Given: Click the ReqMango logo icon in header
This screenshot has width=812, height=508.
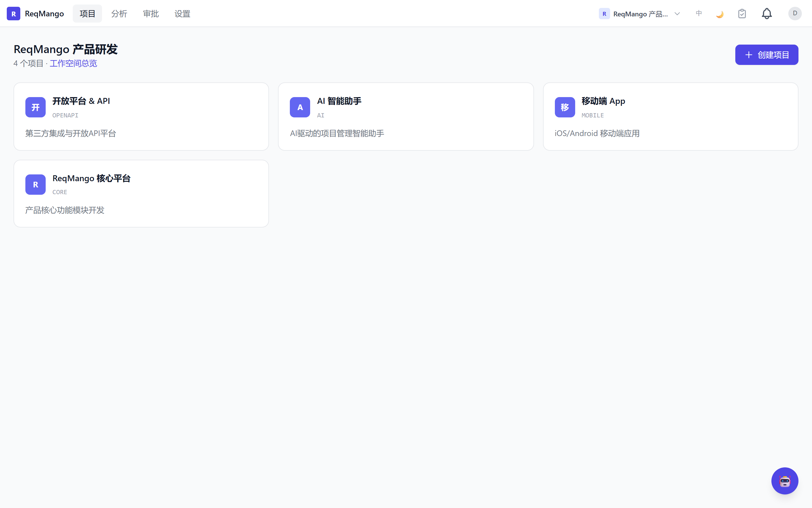Looking at the screenshot, I should [x=14, y=14].
